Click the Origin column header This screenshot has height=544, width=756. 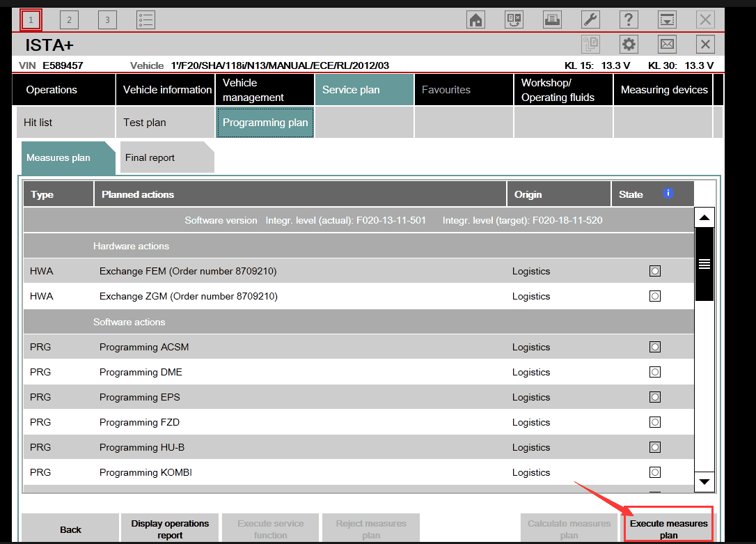(559, 194)
